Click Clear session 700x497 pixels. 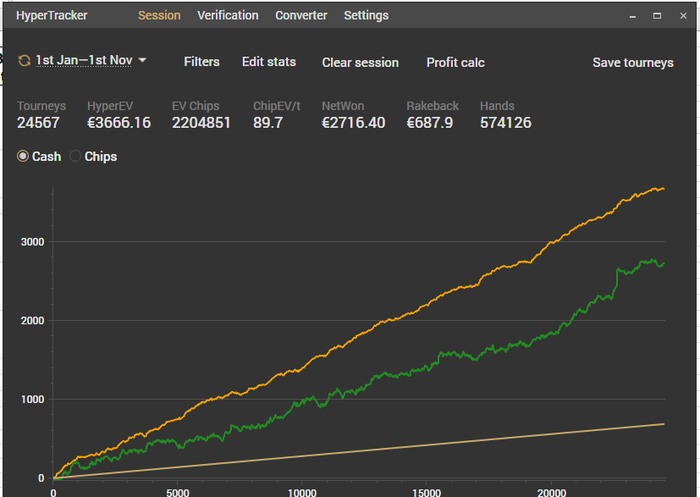click(360, 63)
